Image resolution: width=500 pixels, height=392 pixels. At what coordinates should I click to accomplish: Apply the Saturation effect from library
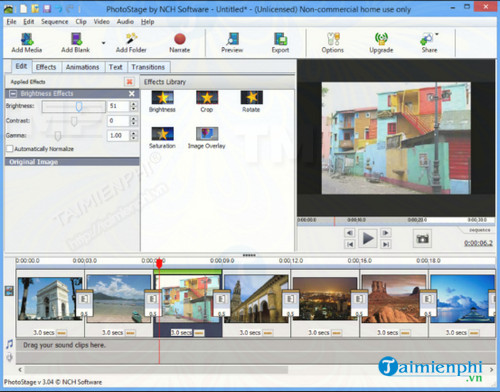pos(162,138)
